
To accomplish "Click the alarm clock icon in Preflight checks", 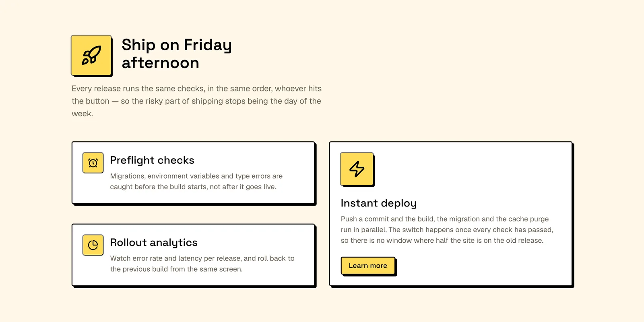I will tap(93, 163).
